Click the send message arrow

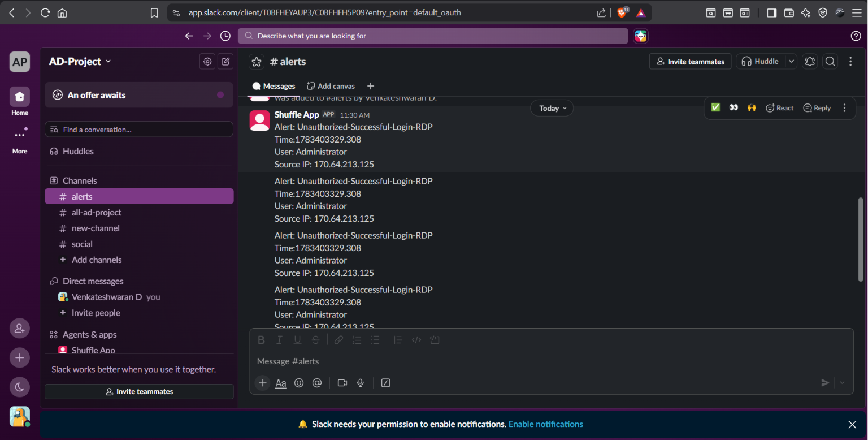click(x=825, y=383)
